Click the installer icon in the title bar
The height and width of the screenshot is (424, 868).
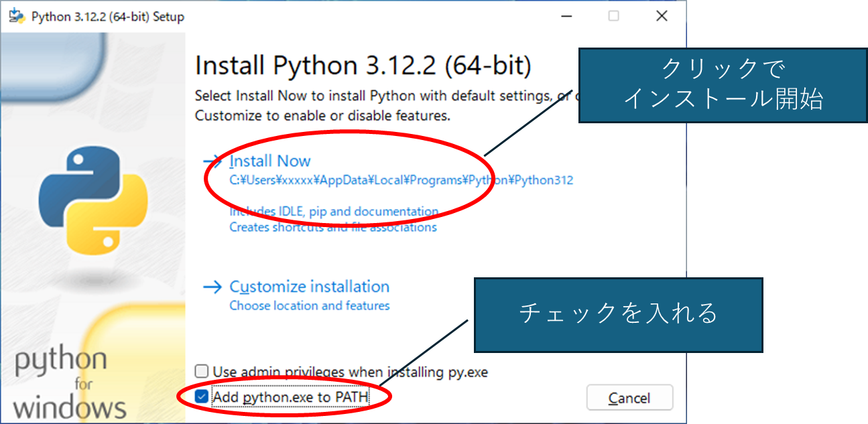pos(17,16)
